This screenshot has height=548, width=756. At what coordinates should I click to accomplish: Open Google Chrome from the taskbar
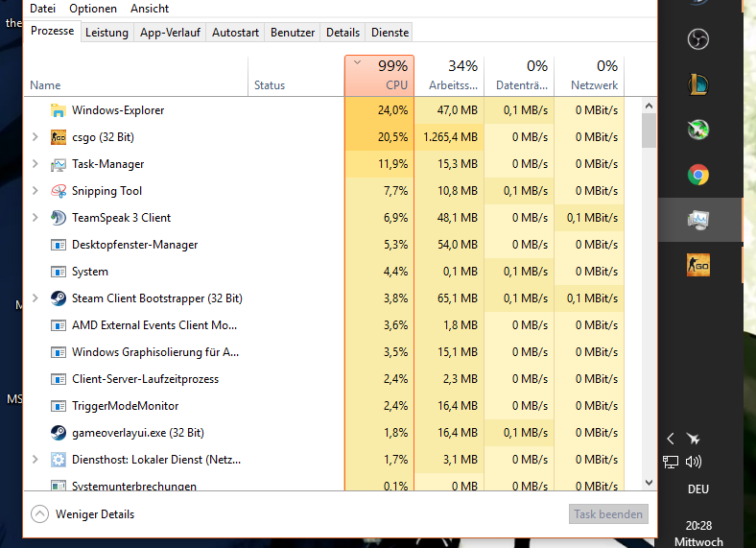point(698,175)
